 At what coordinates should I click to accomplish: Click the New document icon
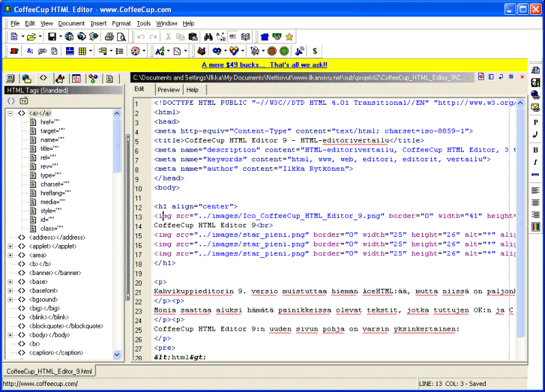tap(14, 37)
